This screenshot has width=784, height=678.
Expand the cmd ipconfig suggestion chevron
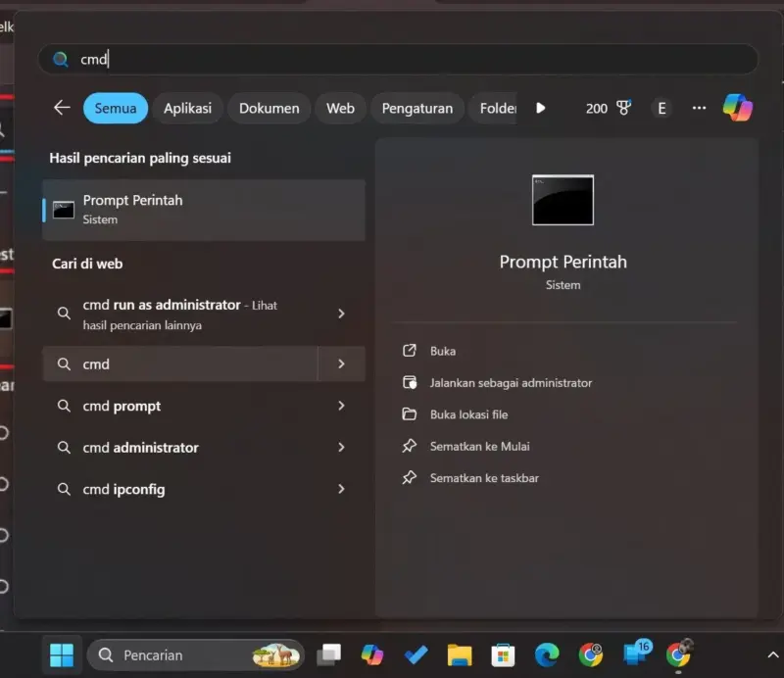click(341, 489)
